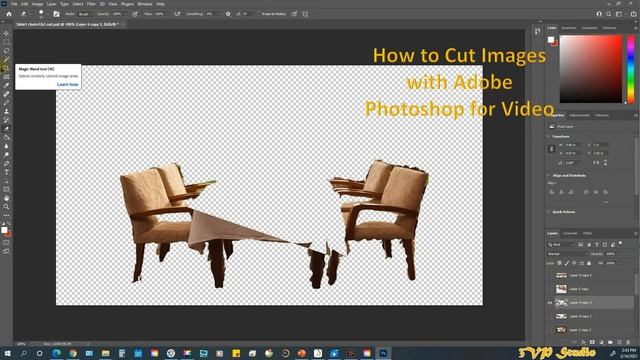
Task: Add layer style with the fx icon
Action: (x=583, y=342)
